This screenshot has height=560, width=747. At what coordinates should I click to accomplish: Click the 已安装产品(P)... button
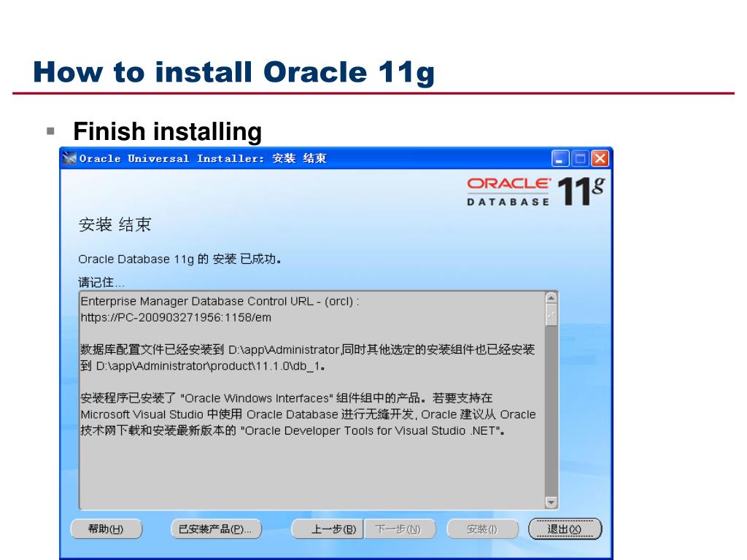tap(216, 529)
